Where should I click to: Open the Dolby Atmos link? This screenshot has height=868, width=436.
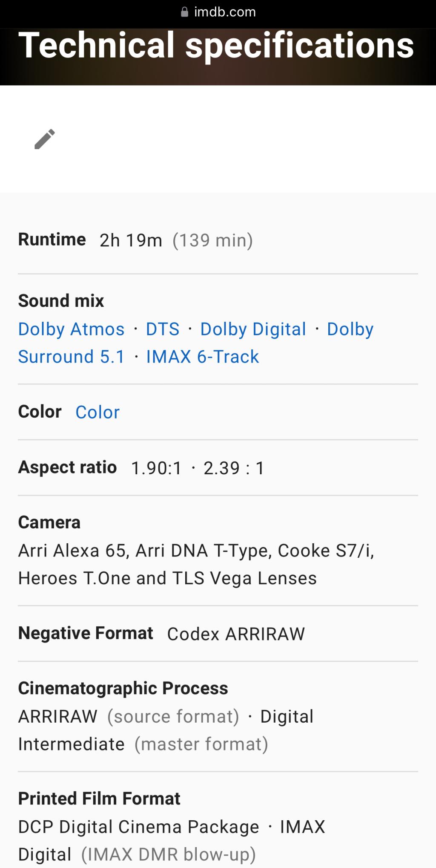(72, 329)
